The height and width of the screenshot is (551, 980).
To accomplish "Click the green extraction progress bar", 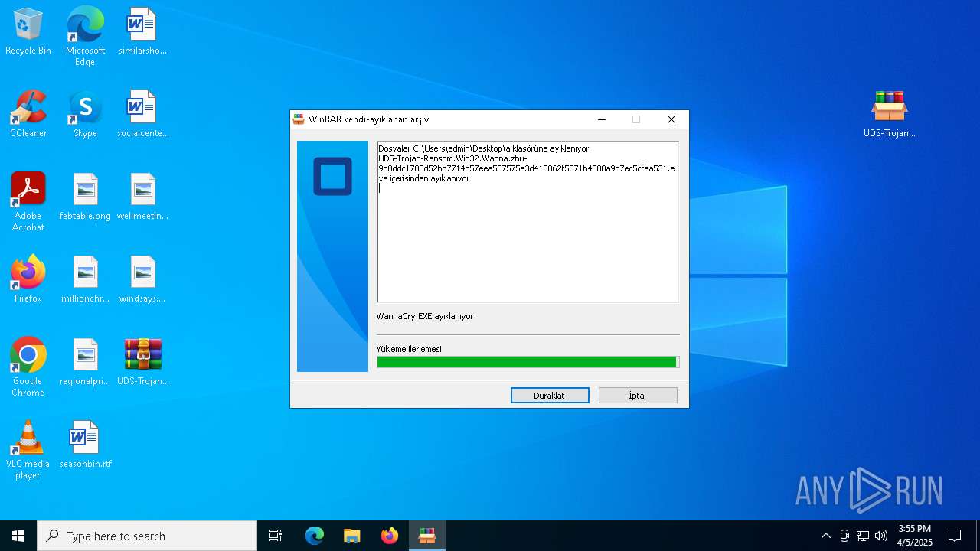I will [x=528, y=362].
